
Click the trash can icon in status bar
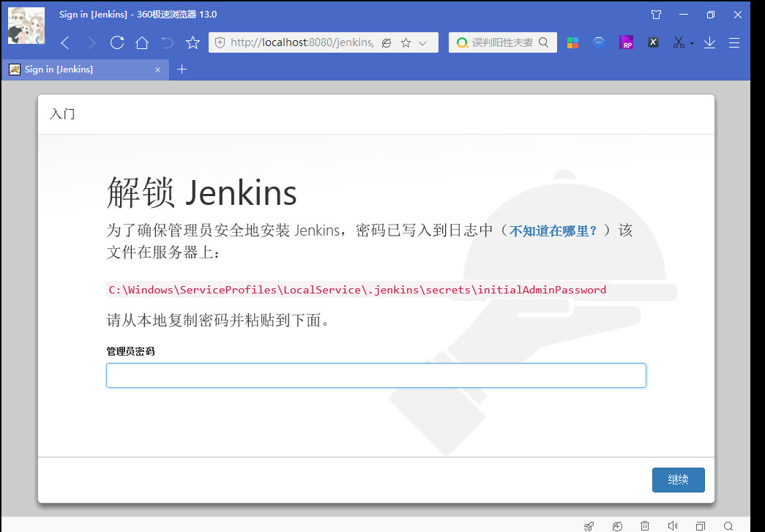point(645,525)
